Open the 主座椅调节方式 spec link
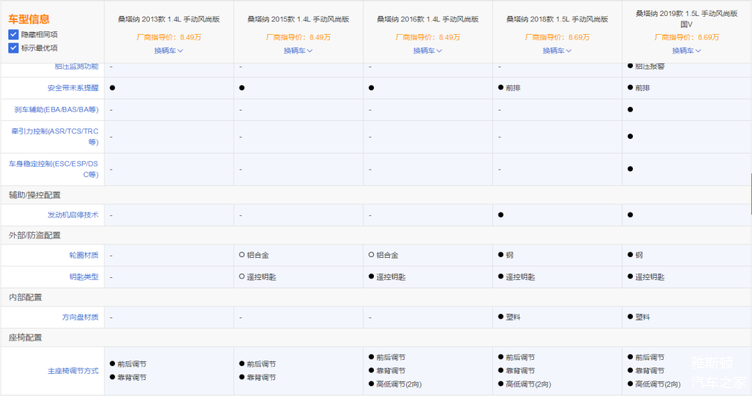Viewport: 752px width, 396px height. click(73, 371)
